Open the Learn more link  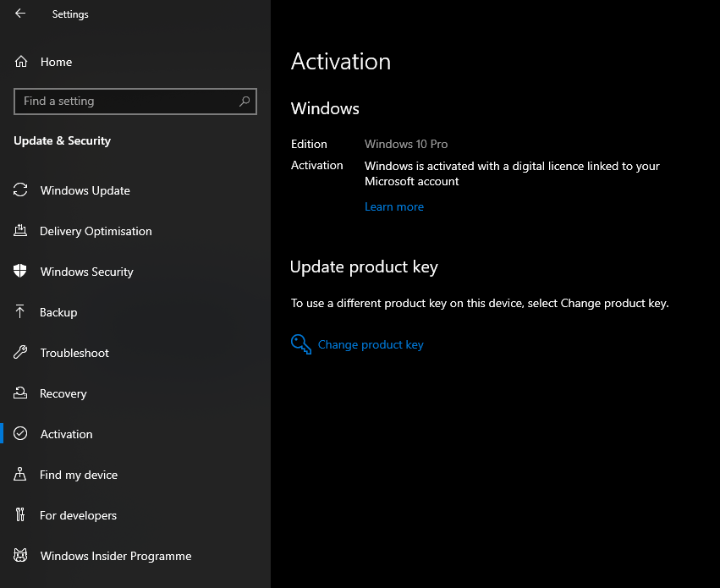point(394,206)
